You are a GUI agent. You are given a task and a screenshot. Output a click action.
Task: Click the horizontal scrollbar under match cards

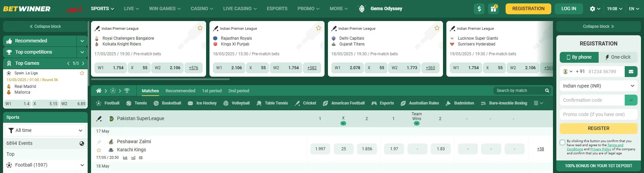[x=160, y=79]
